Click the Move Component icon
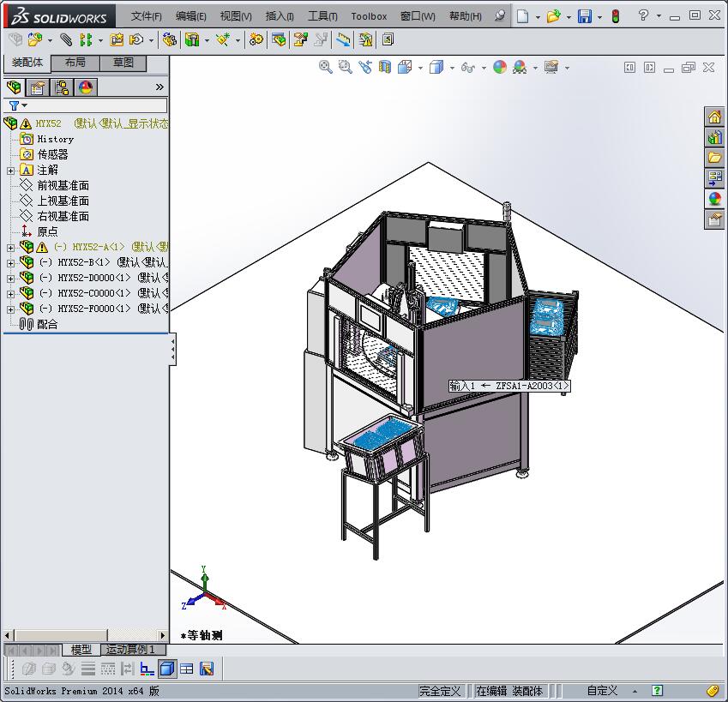728x702 pixels. click(136, 40)
